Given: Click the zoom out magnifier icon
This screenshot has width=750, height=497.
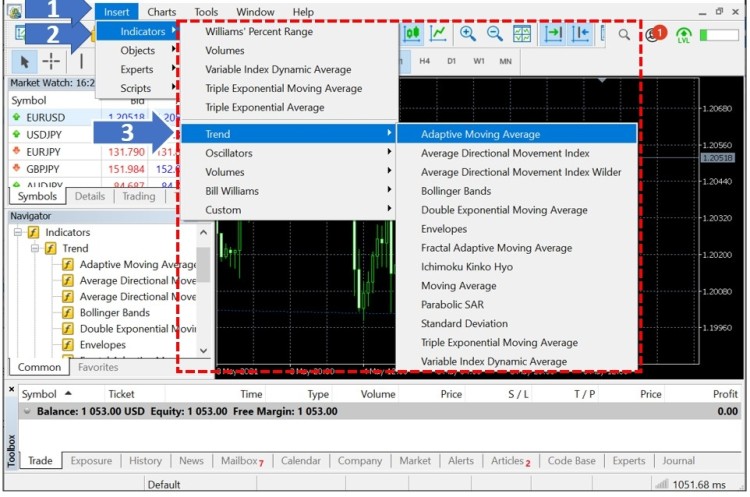Looking at the screenshot, I should coord(494,34).
